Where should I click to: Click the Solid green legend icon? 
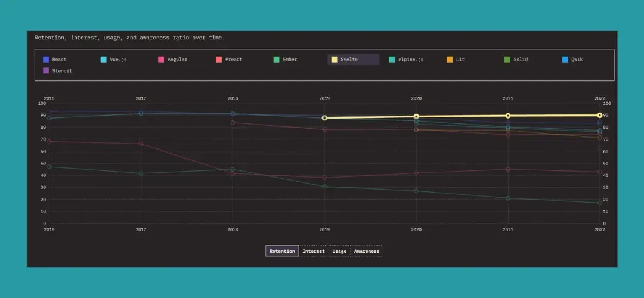[507, 60]
